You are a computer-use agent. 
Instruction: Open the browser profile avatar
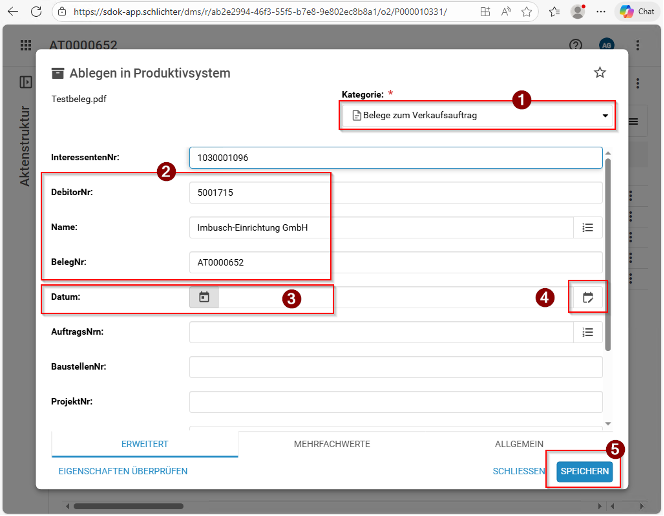click(x=578, y=11)
